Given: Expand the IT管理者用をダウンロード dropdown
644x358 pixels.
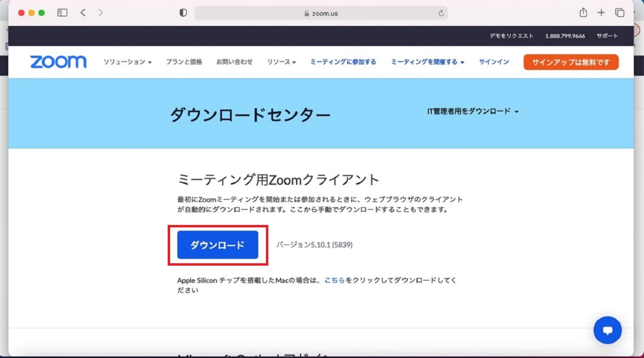Looking at the screenshot, I should 472,111.
